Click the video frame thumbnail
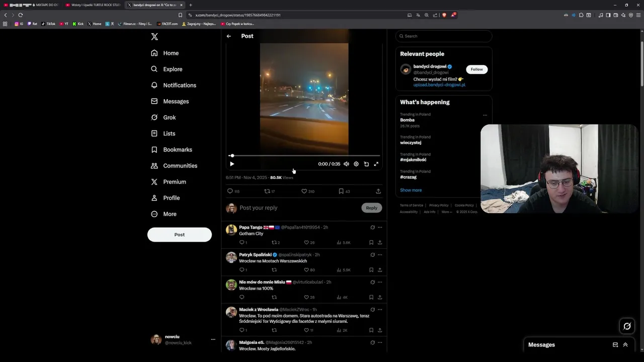 (x=304, y=99)
